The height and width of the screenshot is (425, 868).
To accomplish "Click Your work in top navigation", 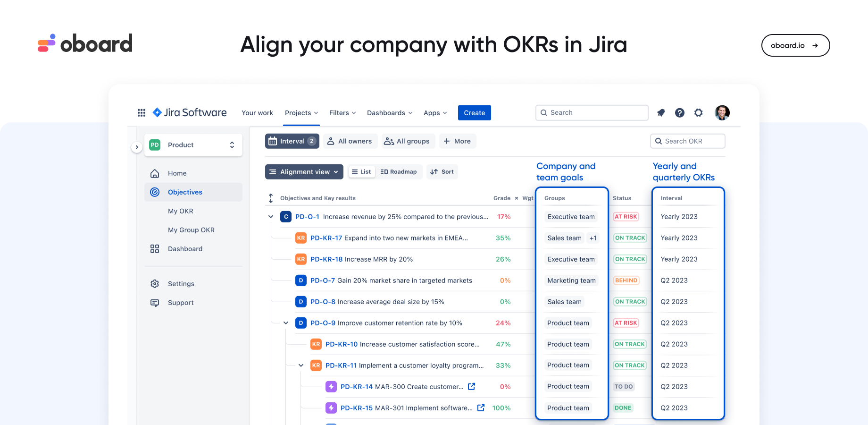I will tap(257, 113).
